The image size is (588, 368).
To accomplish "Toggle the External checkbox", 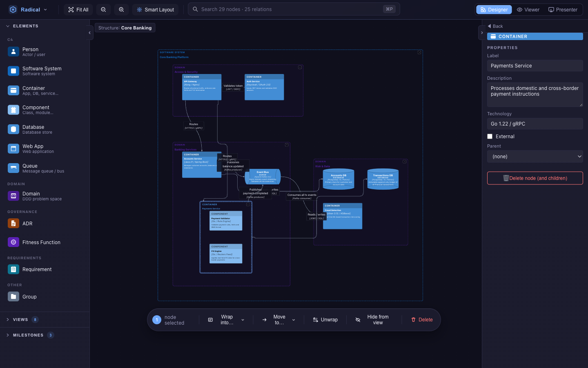I will click(x=490, y=137).
